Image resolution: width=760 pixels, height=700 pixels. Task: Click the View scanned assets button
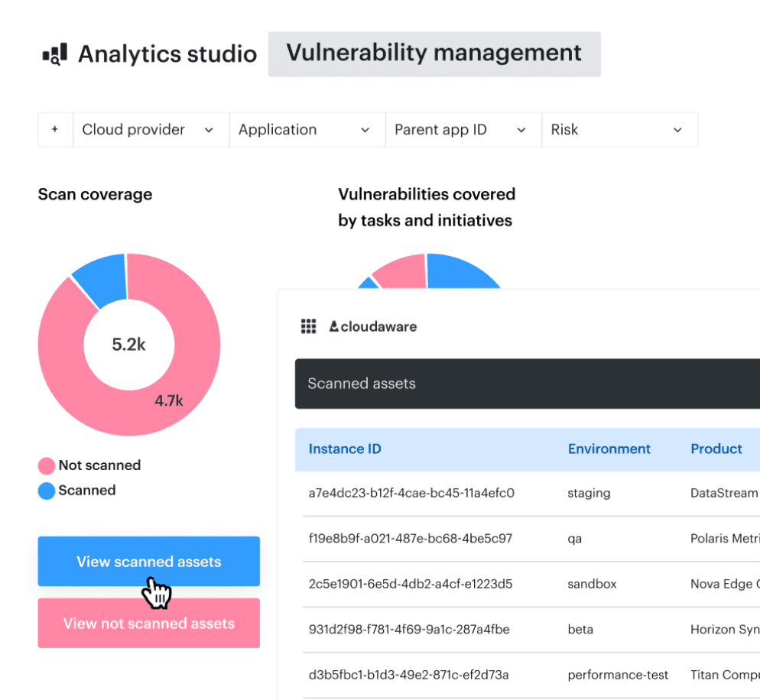point(148,561)
